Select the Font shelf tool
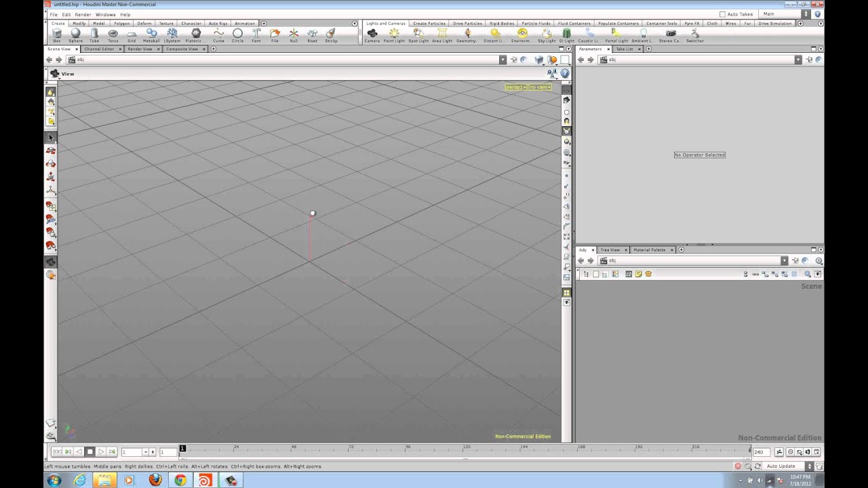Viewport: 868px width, 488px height. [256, 35]
